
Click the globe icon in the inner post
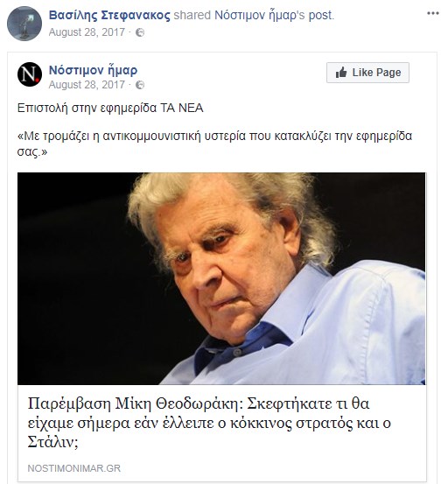click(x=140, y=85)
